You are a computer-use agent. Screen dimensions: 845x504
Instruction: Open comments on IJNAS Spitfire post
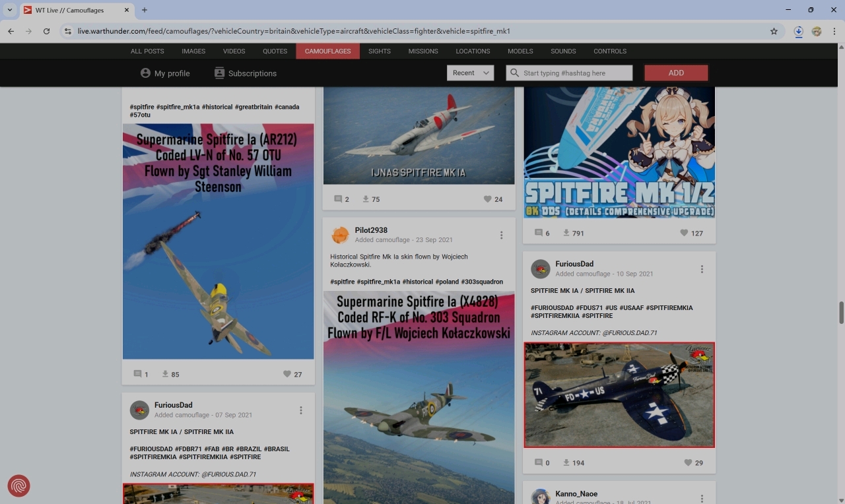pyautogui.click(x=338, y=199)
